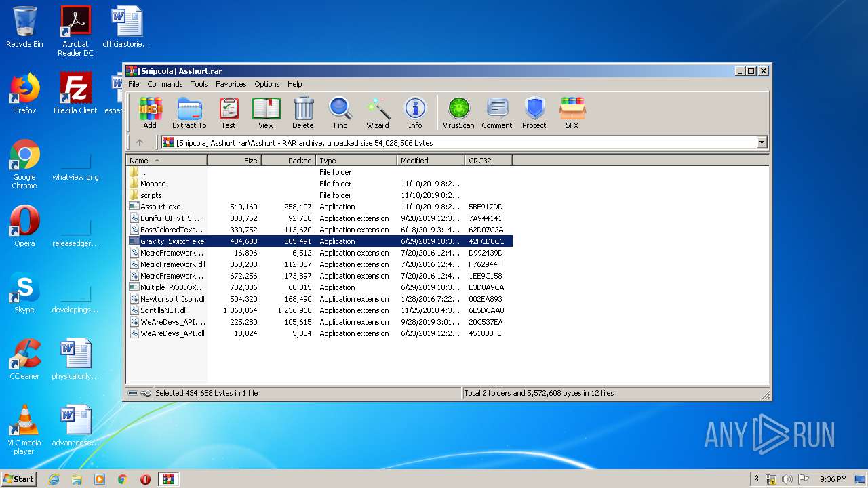The image size is (868, 488).
Task: Select Bunifu_UI_v1.5 file row
Action: pyautogui.click(x=319, y=218)
